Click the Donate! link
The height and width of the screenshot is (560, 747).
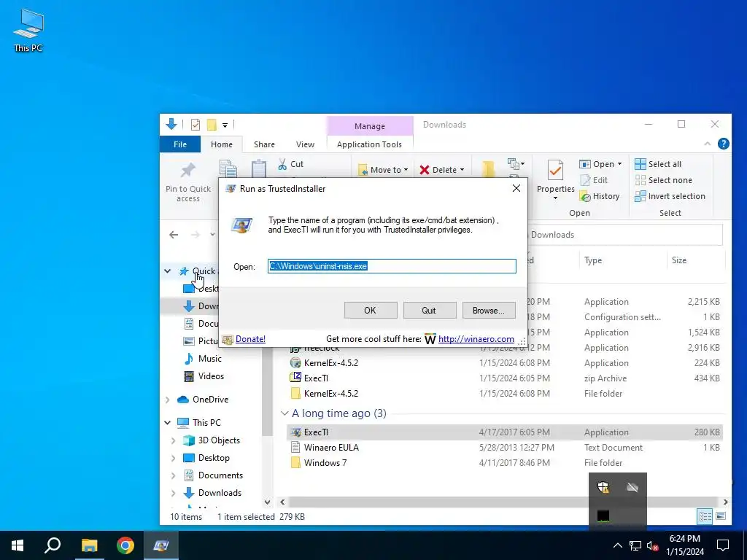pyautogui.click(x=250, y=339)
